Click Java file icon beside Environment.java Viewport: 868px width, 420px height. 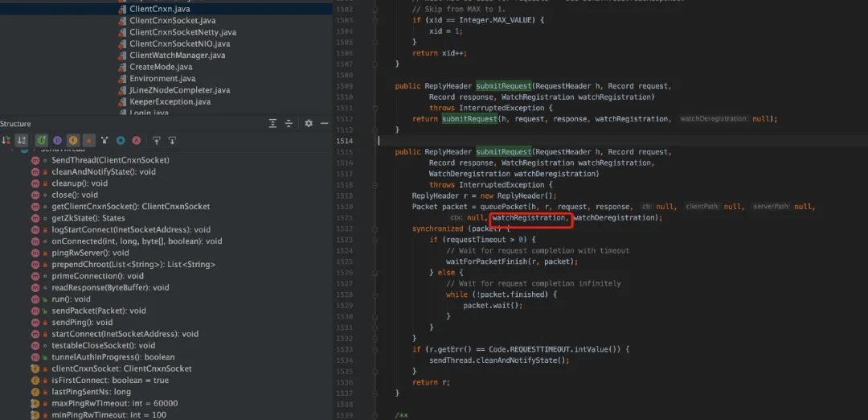click(123, 79)
